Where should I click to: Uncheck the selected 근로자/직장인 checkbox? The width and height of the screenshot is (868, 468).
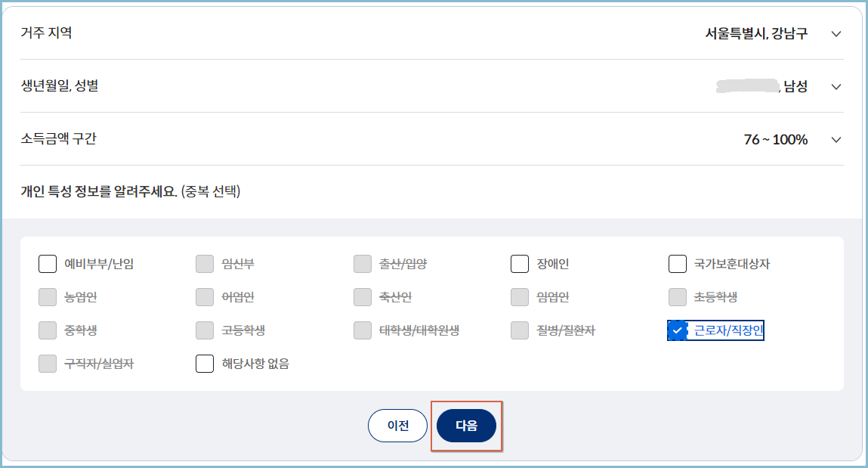[677, 330]
